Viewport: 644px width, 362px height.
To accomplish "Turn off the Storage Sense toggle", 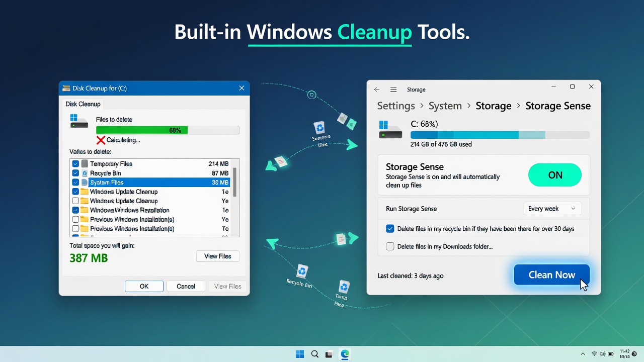I will (555, 175).
